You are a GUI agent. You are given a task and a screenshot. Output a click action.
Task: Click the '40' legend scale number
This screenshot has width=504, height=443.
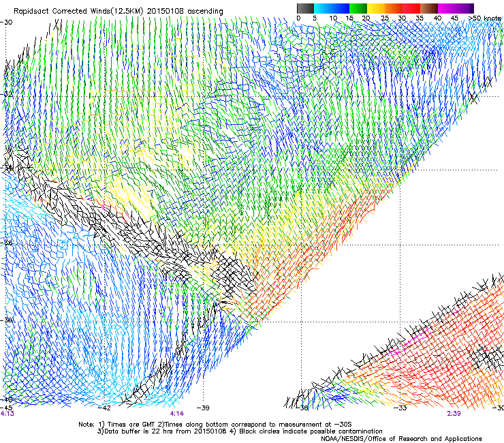coord(438,18)
